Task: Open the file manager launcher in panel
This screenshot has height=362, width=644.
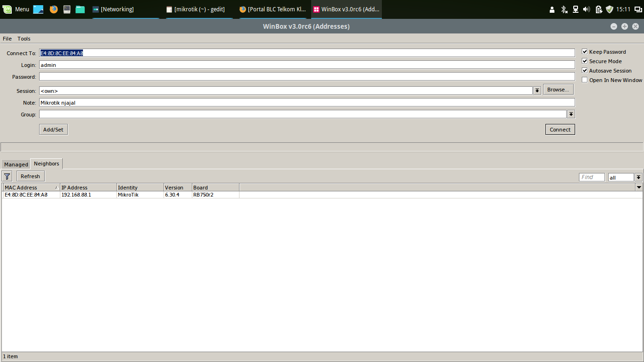Action: (80, 9)
